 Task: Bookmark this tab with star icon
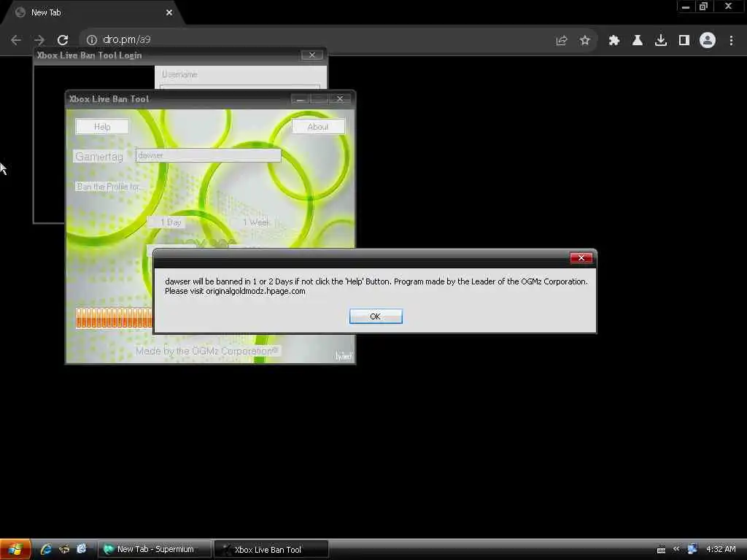coord(585,41)
